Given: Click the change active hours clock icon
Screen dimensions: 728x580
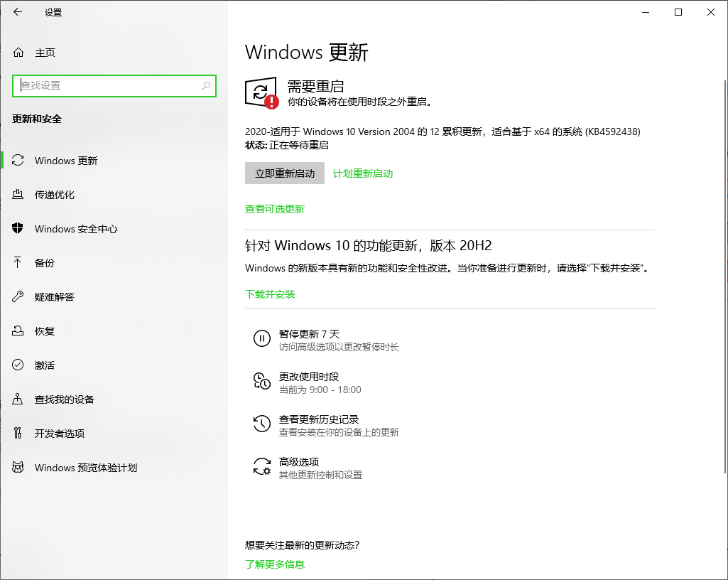Looking at the screenshot, I should click(262, 382).
